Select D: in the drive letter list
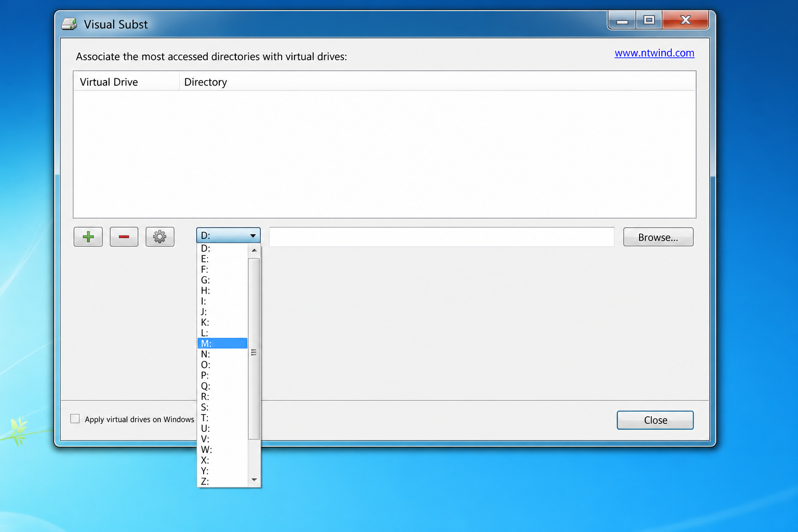Image resolution: width=798 pixels, height=532 pixels. tap(222, 248)
